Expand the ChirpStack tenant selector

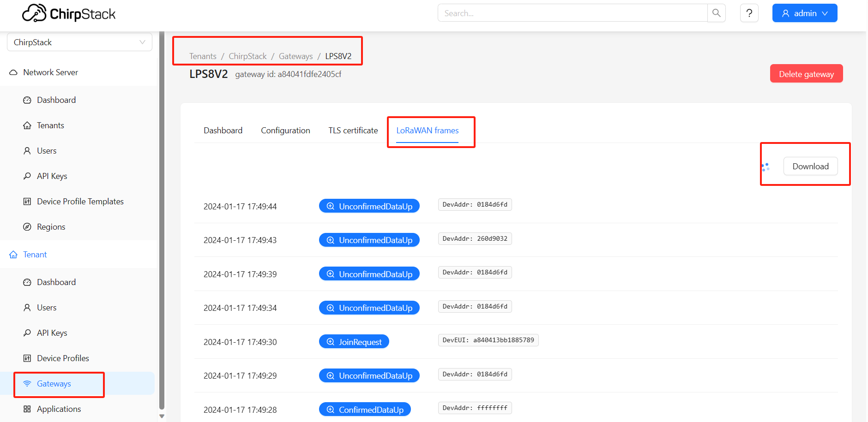point(79,42)
